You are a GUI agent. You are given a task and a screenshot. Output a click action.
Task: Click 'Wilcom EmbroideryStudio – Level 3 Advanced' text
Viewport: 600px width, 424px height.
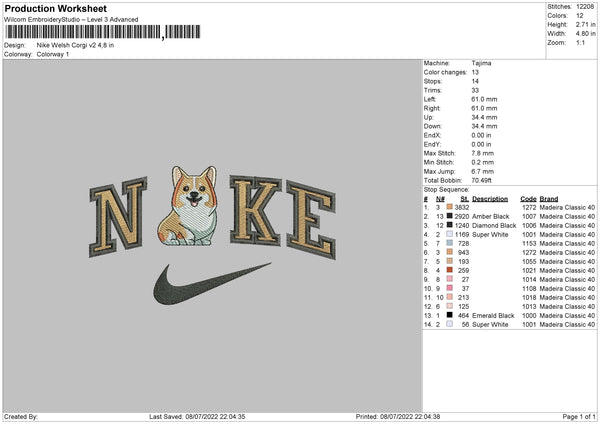(71, 20)
